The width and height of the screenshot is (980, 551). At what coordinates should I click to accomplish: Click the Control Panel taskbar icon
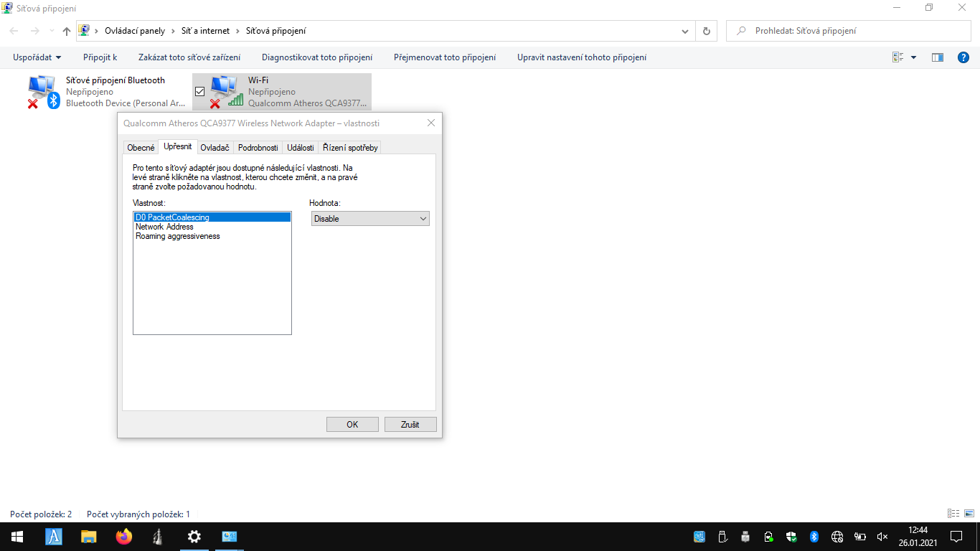[x=229, y=537]
